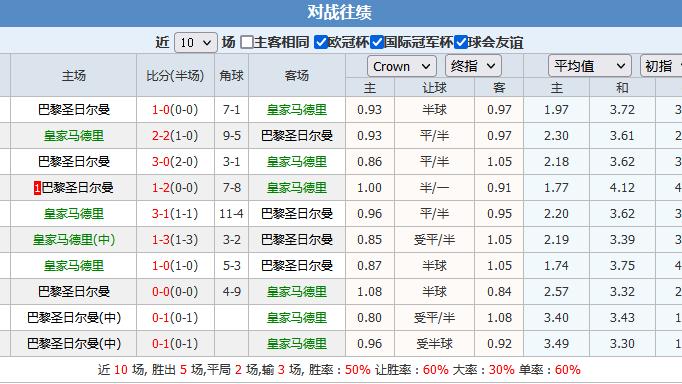Click the 半/一 handicap cell

click(x=434, y=188)
